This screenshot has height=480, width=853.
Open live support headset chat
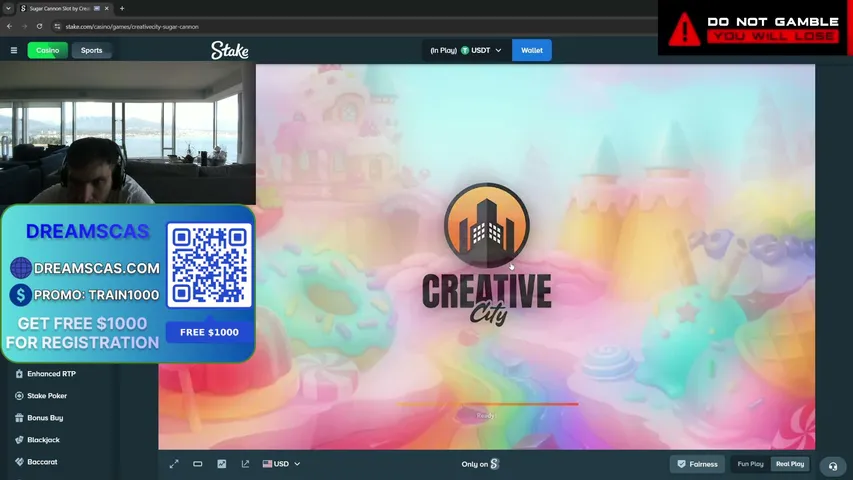833,466
